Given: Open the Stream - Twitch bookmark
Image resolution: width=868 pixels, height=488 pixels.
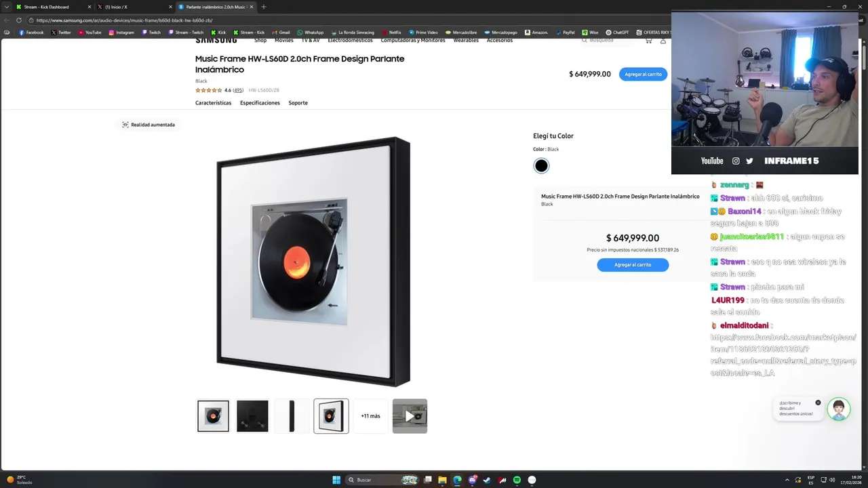Looking at the screenshot, I should [x=185, y=33].
